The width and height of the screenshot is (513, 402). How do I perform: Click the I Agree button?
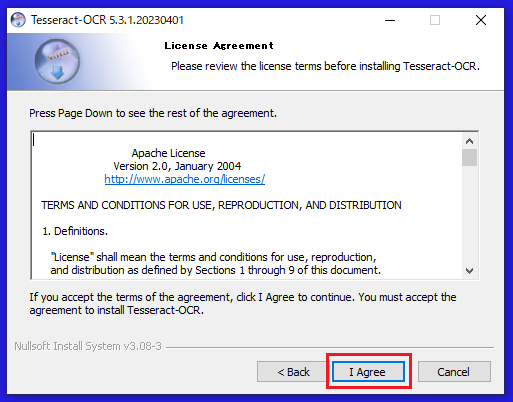(x=368, y=372)
